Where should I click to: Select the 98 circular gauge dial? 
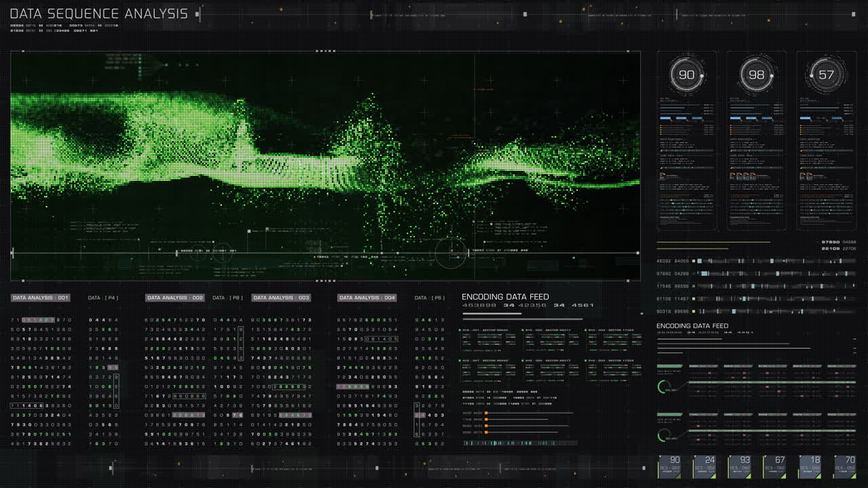(x=755, y=75)
